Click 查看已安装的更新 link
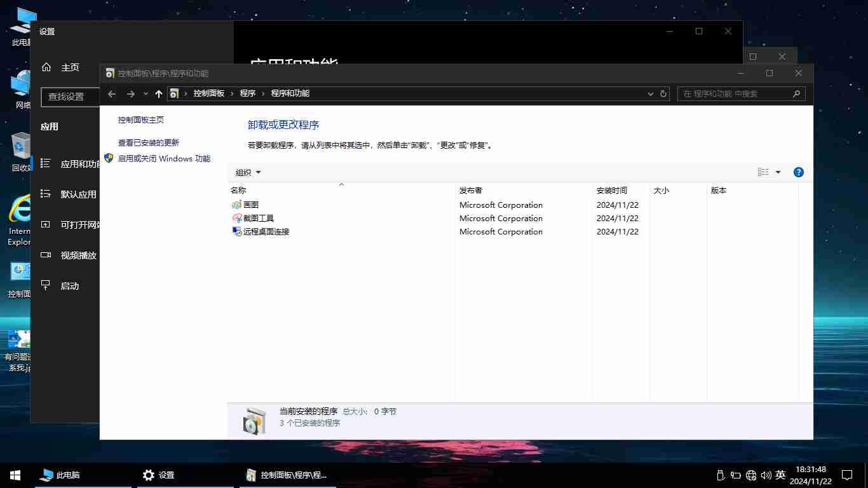Screen dimensions: 868x488 coord(148,143)
